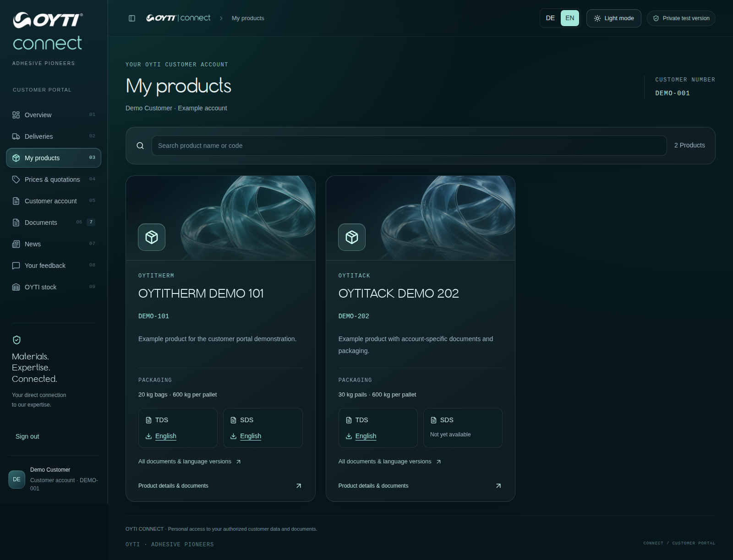
Task: Open Prices & quotations section
Action: pyautogui.click(x=54, y=179)
